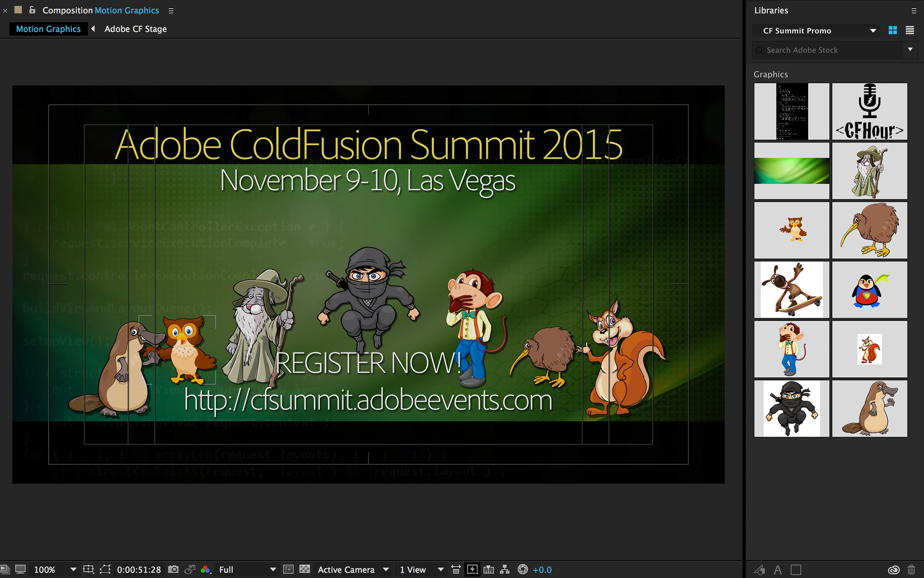Click the Add Graphic icon in Libraries
924x578 pixels.
click(760, 570)
